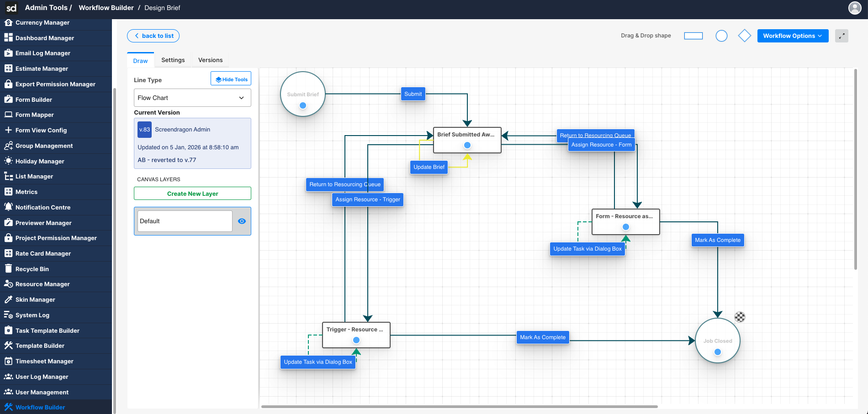Click the Update Brief transition label
Image resolution: width=868 pixels, height=414 pixels.
click(429, 167)
